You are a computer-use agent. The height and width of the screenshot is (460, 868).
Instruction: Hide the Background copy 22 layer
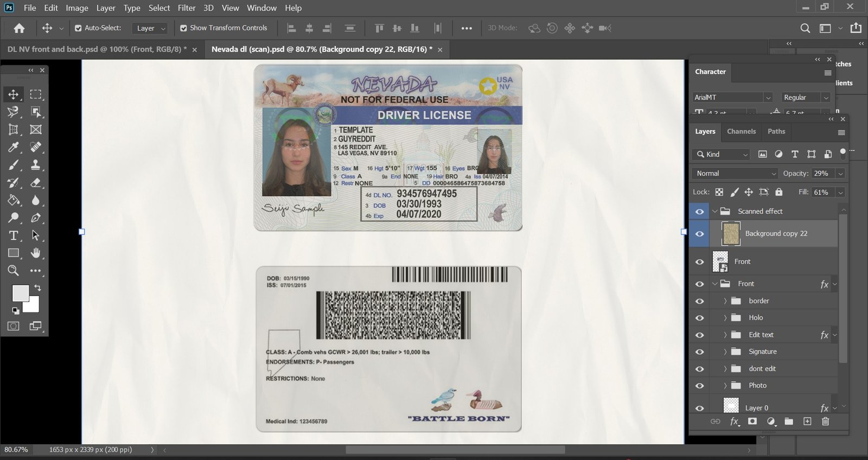click(x=699, y=234)
